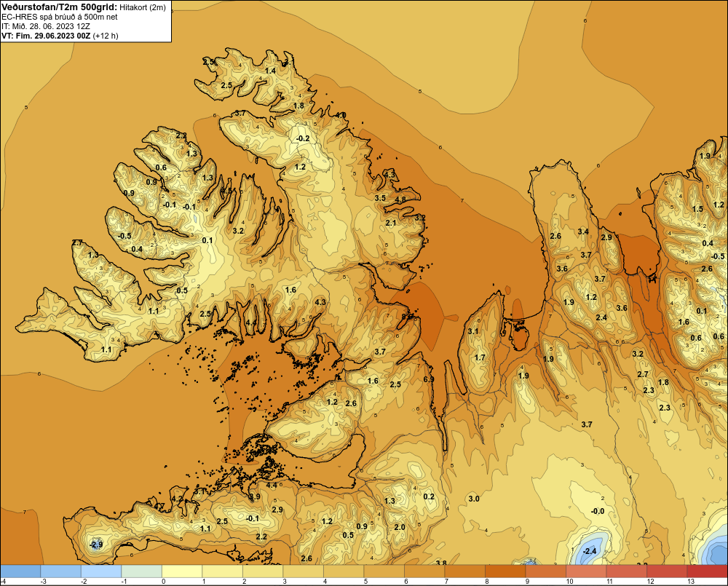
Task: Click the legend tick label '13'
Action: [x=691, y=582]
